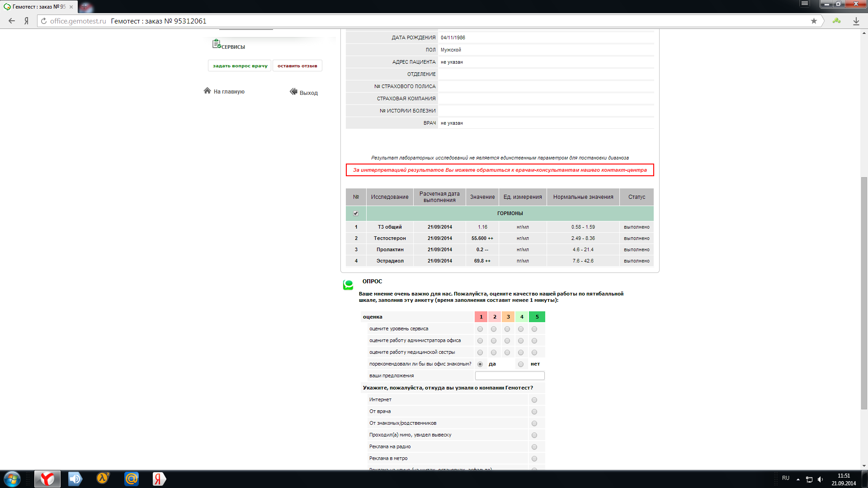Rate service level as 5
This screenshot has height=488, width=868.
(x=534, y=329)
